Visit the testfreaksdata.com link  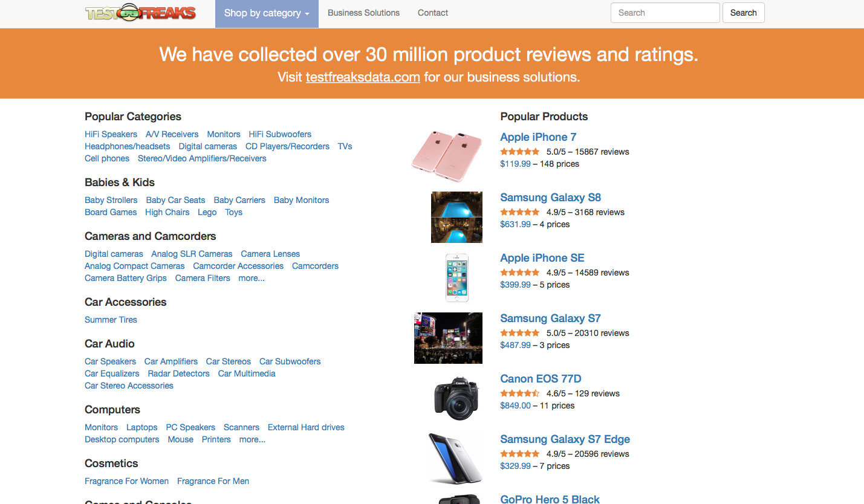(363, 77)
